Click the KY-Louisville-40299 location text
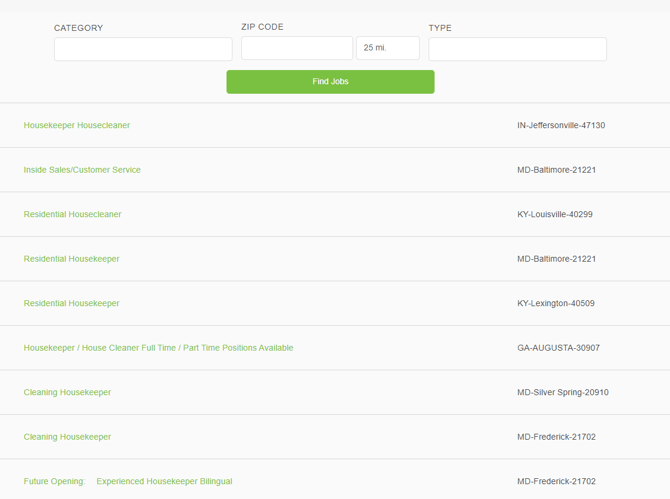The height and width of the screenshot is (499, 670). (x=554, y=215)
